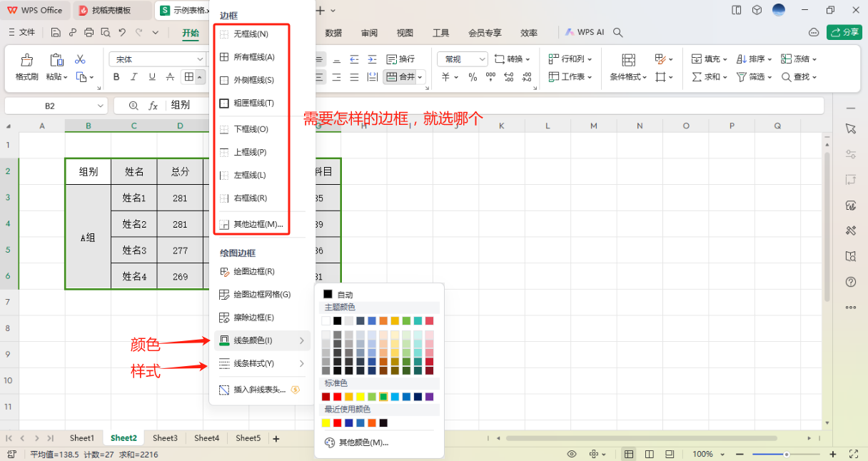Click Conditional Formatting (条件格式) icon
Image resolution: width=868 pixels, height=461 pixels.
point(628,60)
